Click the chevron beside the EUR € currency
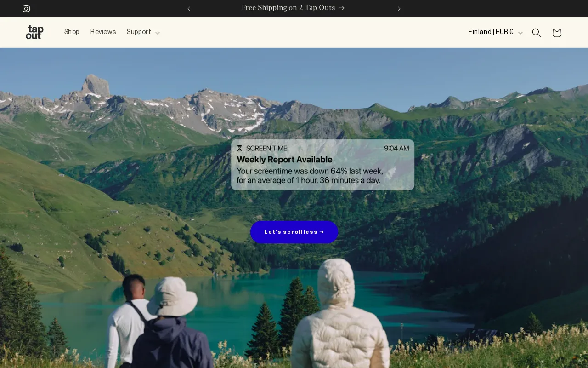Image resolution: width=588 pixels, height=368 pixels. [520, 33]
